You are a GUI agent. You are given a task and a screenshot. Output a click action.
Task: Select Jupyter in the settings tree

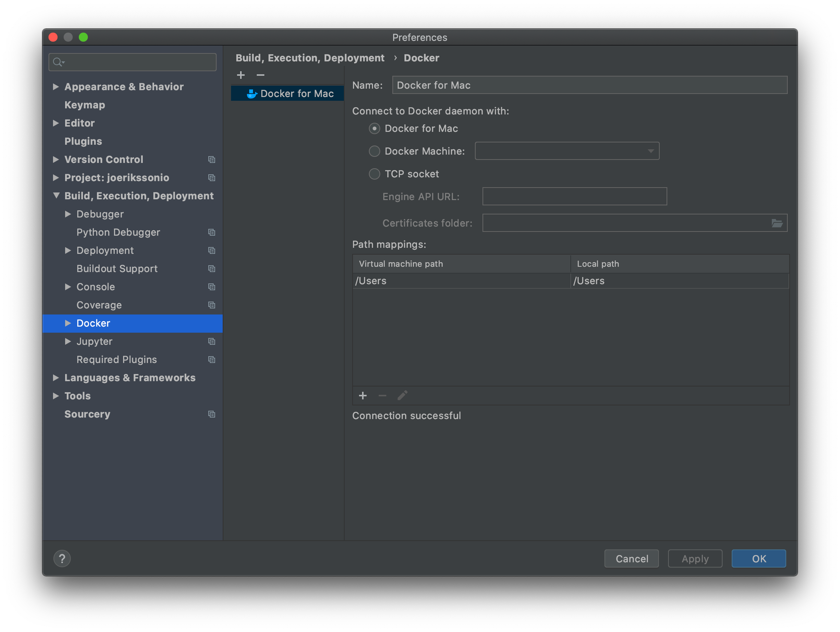click(95, 341)
